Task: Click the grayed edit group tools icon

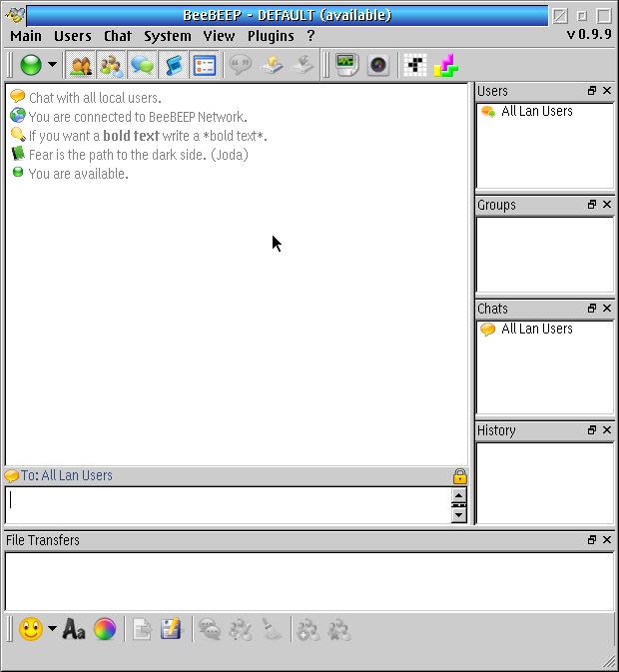Action: 241,630
